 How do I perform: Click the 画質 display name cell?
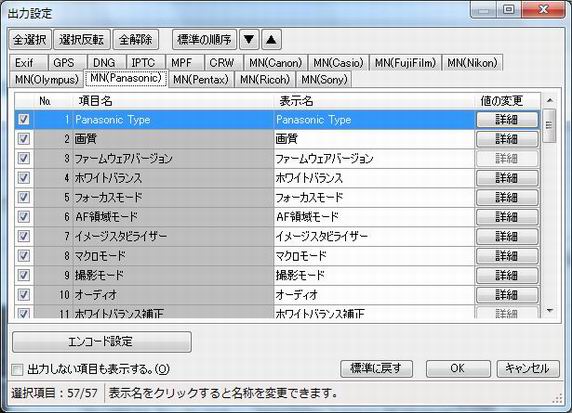pos(374,139)
